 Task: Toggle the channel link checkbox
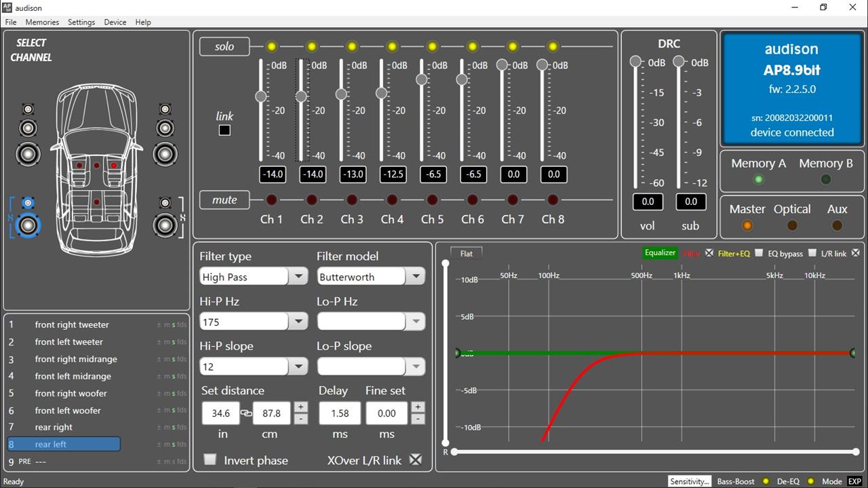pyautogui.click(x=224, y=130)
